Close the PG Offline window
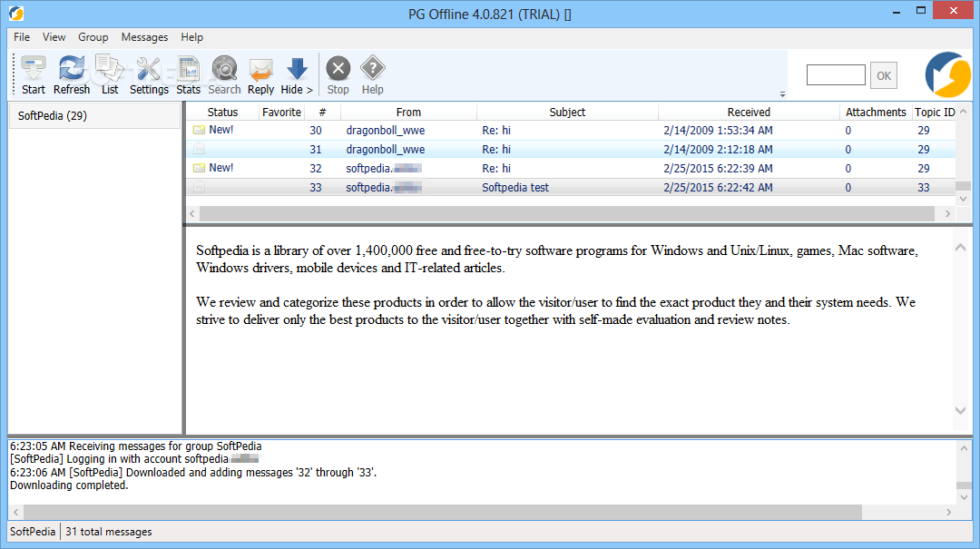 point(953,10)
